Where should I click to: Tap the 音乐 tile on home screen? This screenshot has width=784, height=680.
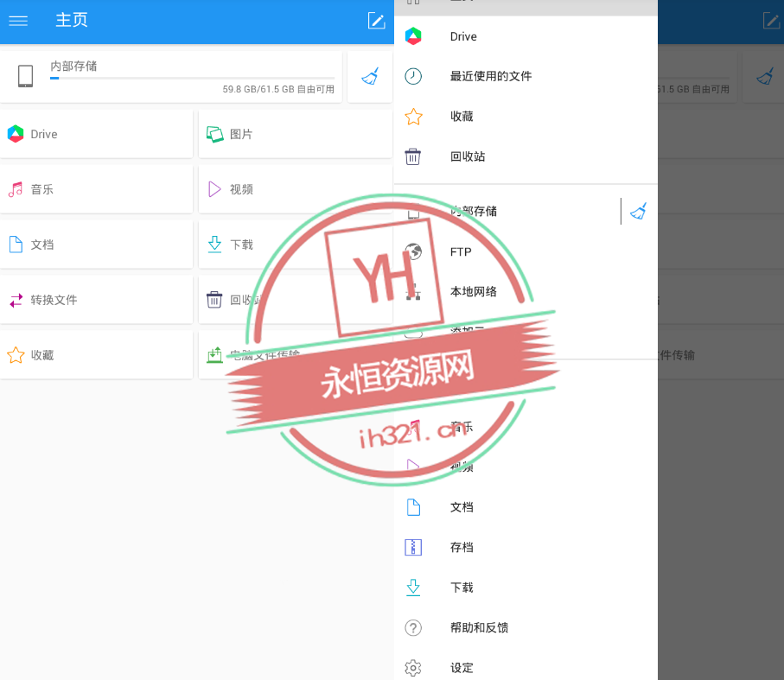[x=96, y=189]
